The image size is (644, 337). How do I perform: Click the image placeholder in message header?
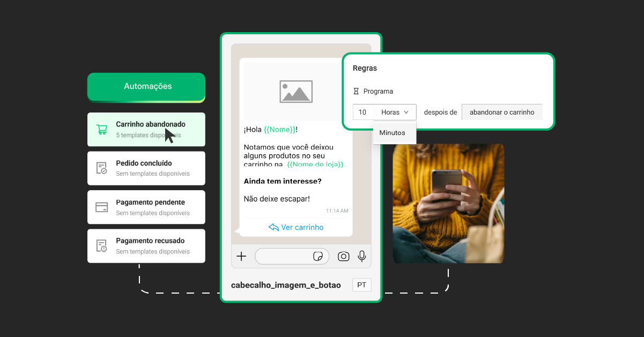click(x=296, y=92)
